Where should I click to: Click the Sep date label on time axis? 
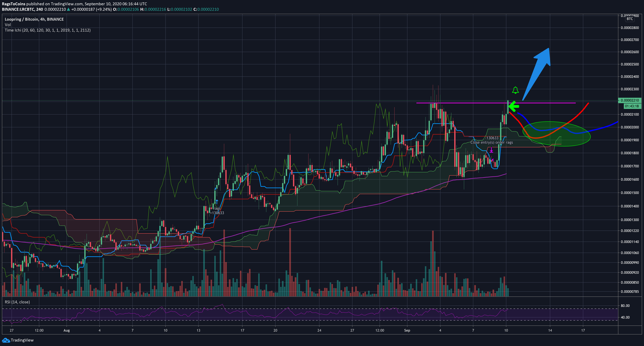(x=407, y=330)
